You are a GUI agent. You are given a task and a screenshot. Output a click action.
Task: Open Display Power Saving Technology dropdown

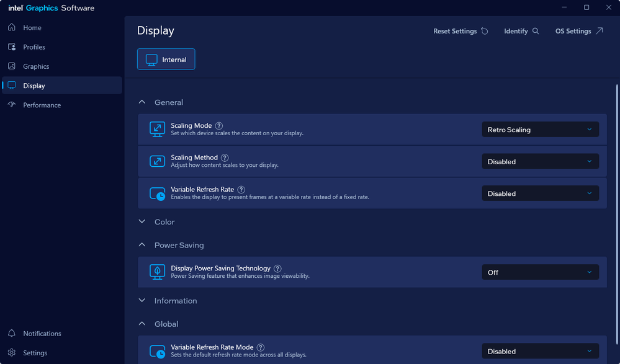pyautogui.click(x=540, y=272)
